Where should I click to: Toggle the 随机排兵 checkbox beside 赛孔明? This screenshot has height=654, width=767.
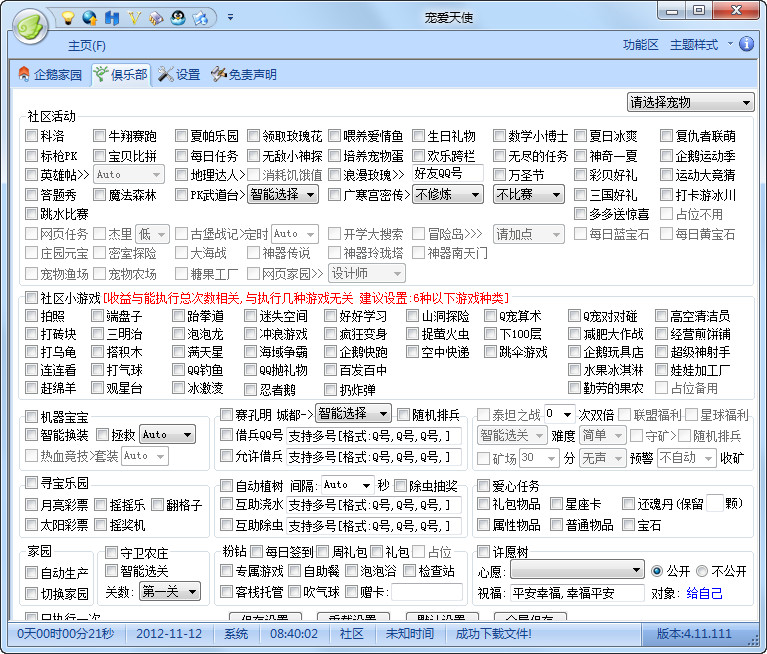click(x=404, y=415)
